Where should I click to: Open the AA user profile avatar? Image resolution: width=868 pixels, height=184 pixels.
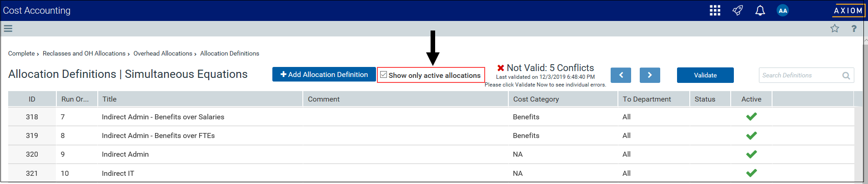pos(783,10)
